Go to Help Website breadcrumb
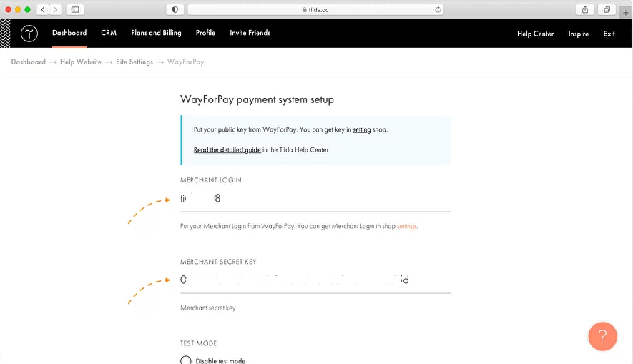 tap(81, 62)
